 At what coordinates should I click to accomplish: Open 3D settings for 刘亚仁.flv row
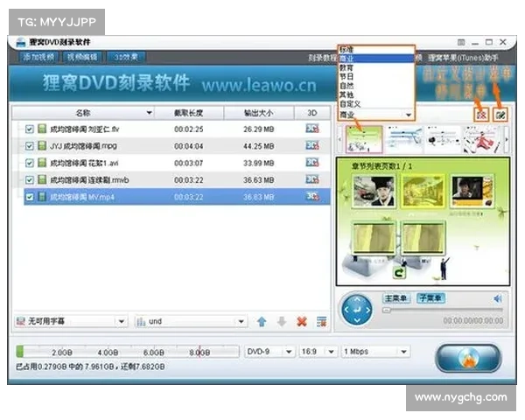[x=312, y=129]
